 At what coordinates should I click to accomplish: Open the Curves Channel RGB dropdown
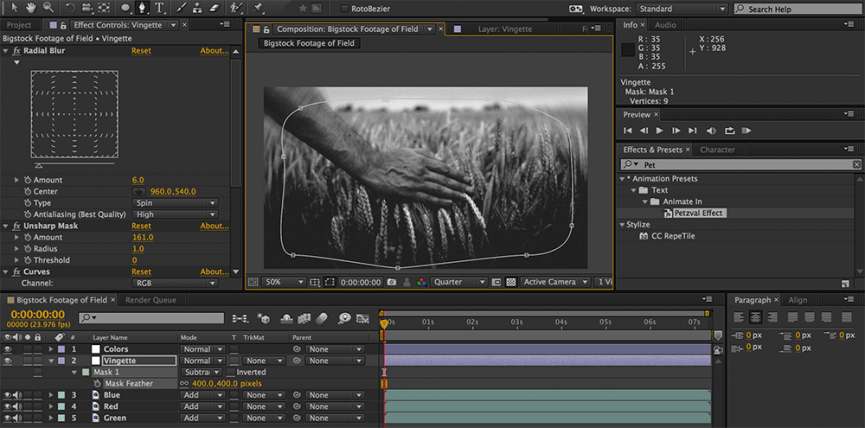(x=175, y=283)
